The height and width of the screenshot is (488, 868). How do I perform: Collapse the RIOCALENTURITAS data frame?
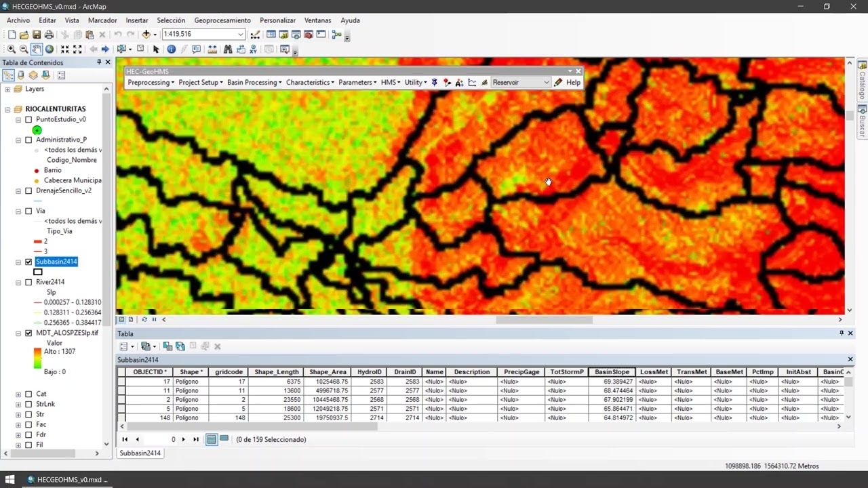[8, 109]
